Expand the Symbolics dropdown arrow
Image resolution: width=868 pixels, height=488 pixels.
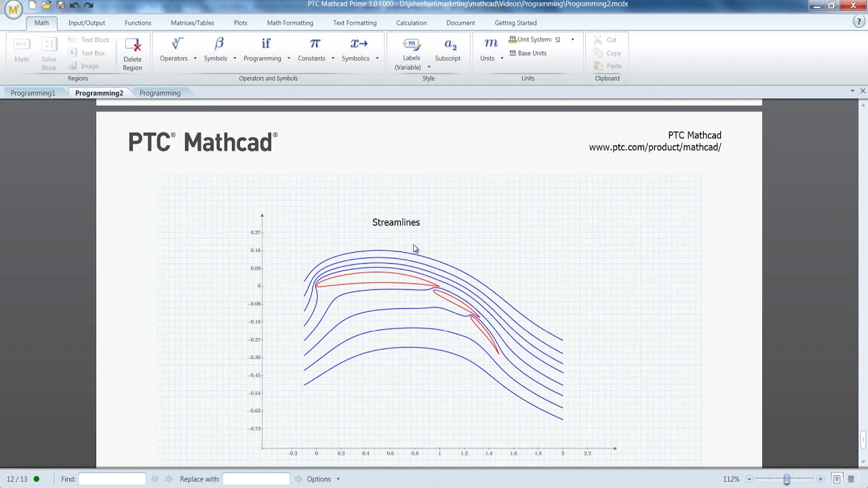[x=377, y=58]
